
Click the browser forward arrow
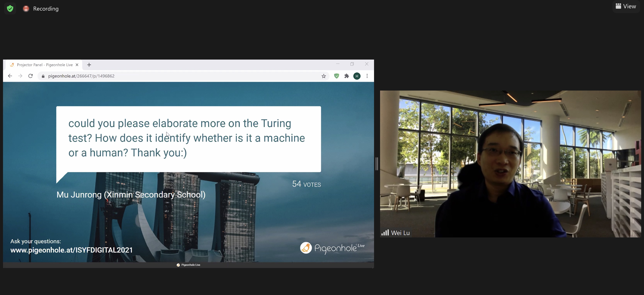coord(20,76)
